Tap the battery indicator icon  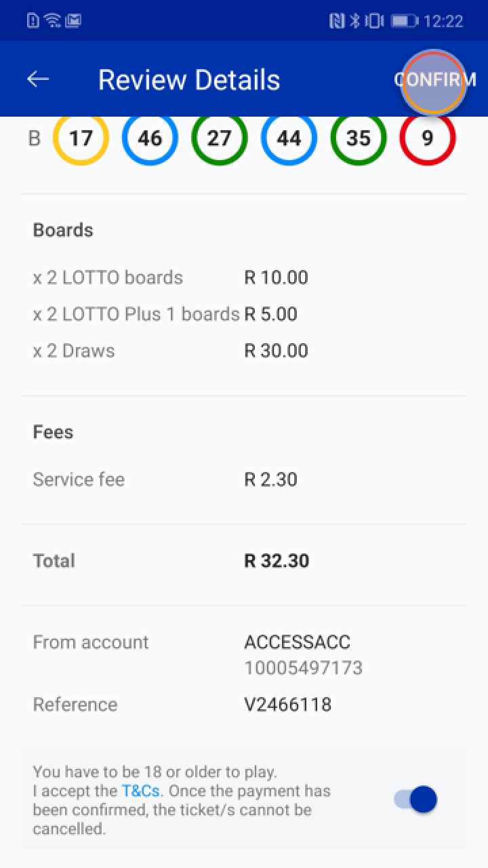coord(404,21)
